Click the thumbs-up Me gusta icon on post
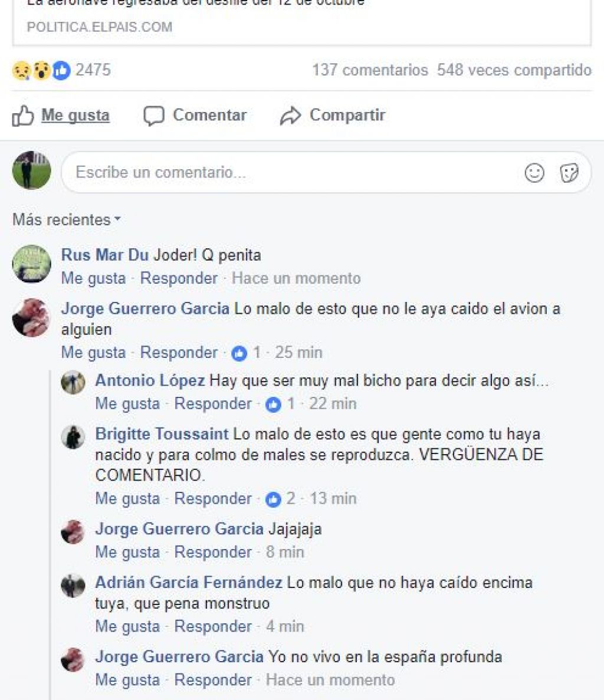This screenshot has width=604, height=700. click(x=23, y=116)
